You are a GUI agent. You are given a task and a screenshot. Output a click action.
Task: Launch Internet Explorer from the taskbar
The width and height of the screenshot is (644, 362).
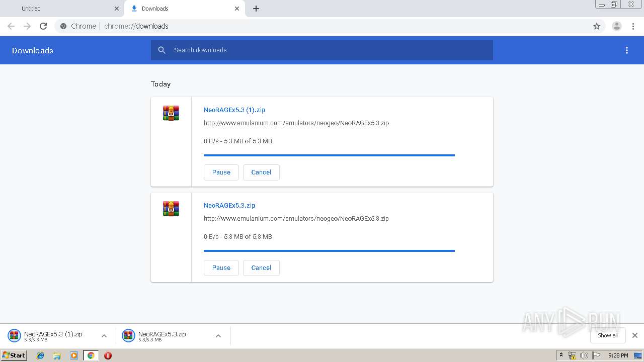coord(40,355)
